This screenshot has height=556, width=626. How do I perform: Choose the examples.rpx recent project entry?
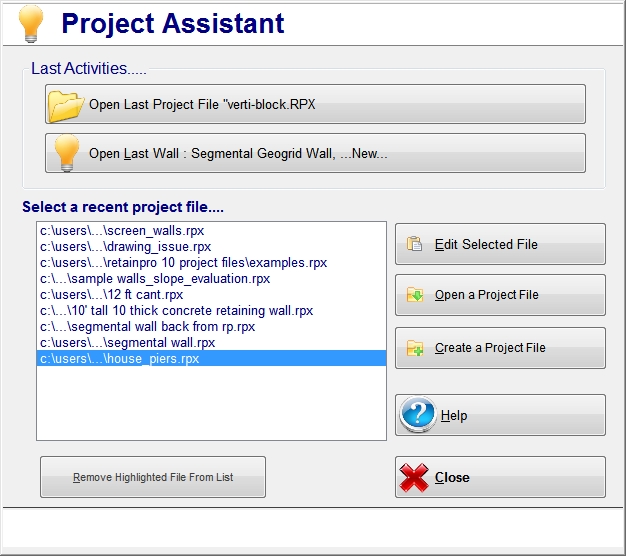(183, 263)
